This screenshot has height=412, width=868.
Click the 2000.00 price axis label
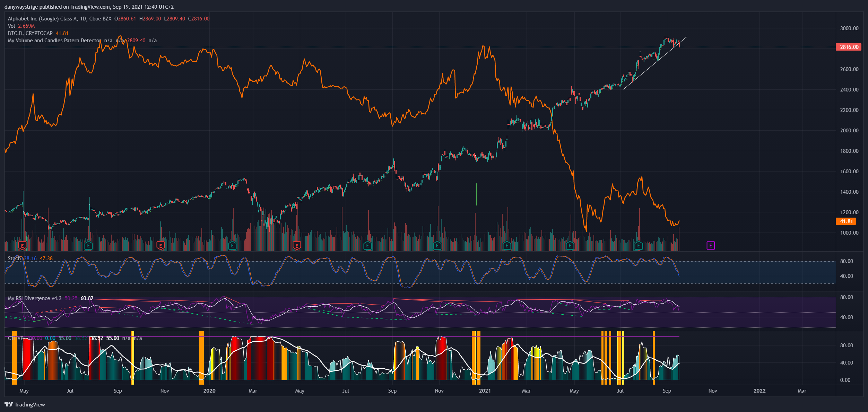click(x=849, y=131)
